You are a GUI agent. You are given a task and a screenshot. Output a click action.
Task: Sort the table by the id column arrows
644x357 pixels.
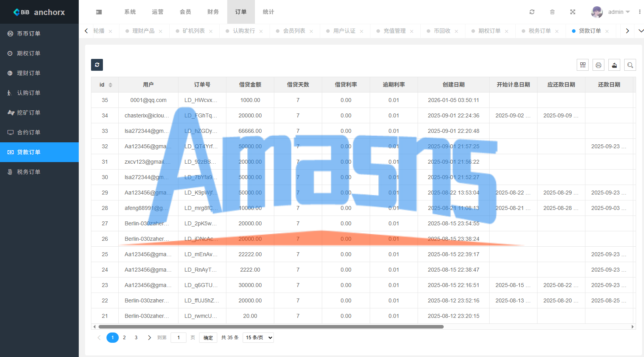[110, 85]
